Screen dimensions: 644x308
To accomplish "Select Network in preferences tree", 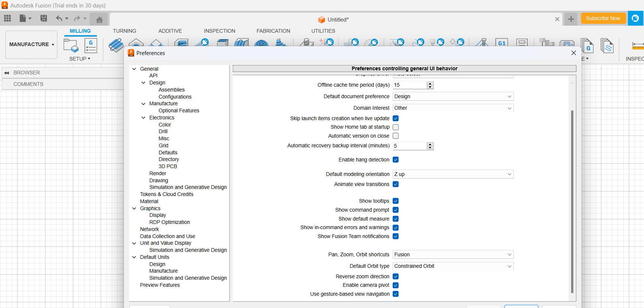I will click(149, 229).
